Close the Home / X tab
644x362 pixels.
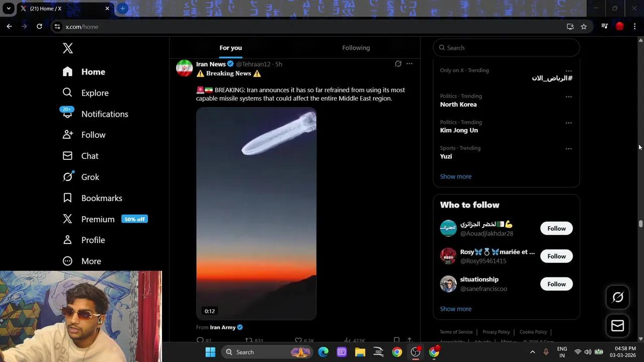coord(107,9)
